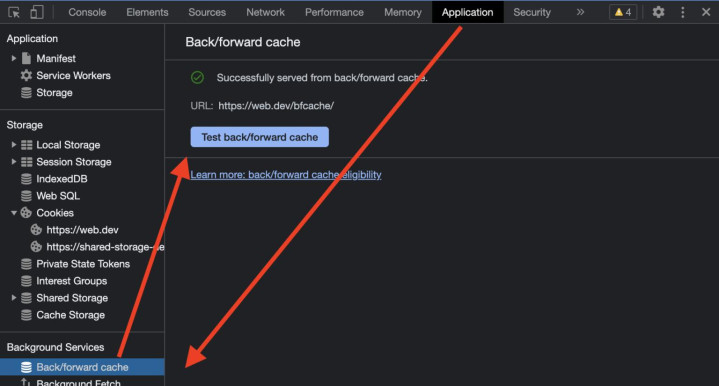Open the three-dot customize menu
719x386 pixels.
683,12
